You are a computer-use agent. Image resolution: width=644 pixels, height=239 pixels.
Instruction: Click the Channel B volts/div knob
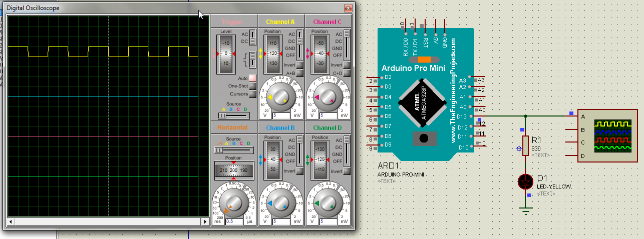coord(280,203)
